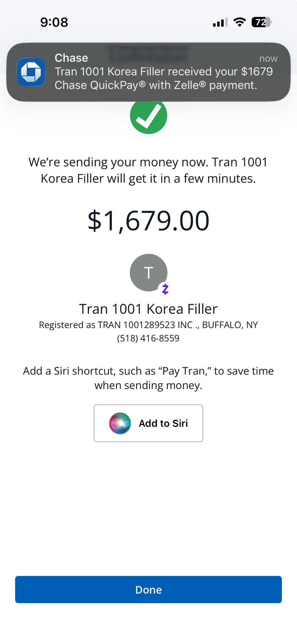Tap the recipient name Tran 1001 Korea Filler
The width and height of the screenshot is (297, 644).
click(x=148, y=309)
